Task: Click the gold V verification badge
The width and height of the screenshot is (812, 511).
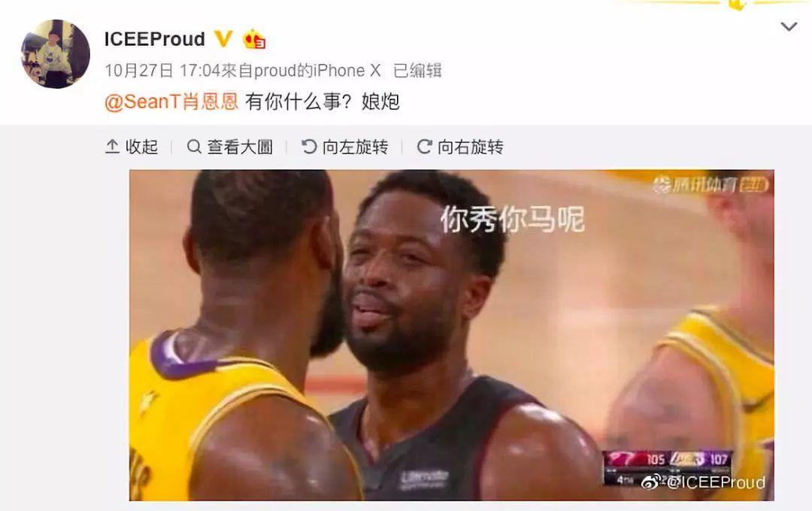Action: coord(223,39)
